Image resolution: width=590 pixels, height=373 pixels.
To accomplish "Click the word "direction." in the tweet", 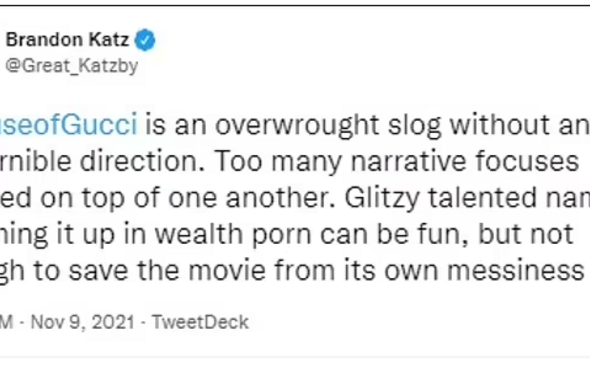I will (x=143, y=161).
